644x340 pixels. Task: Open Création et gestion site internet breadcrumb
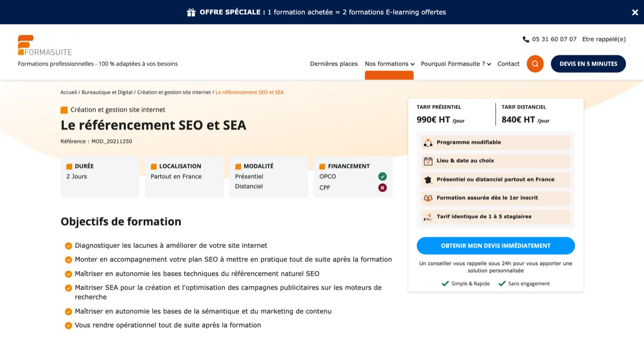point(174,92)
